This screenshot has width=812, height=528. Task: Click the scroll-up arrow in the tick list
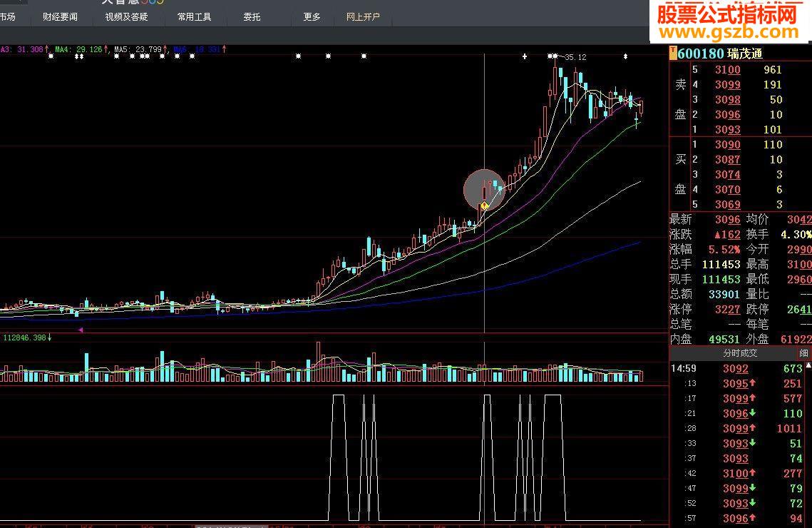pyautogui.click(x=808, y=366)
